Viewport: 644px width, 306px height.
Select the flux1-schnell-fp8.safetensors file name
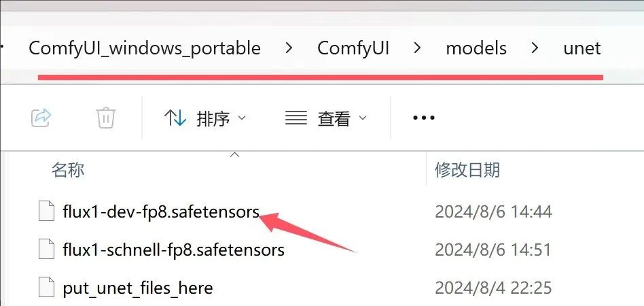[x=174, y=250]
